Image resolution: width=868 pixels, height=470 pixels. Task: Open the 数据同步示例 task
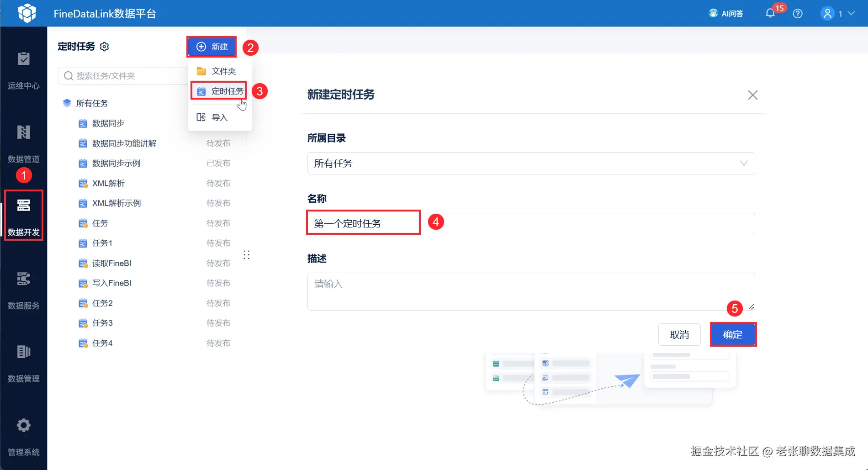click(116, 163)
